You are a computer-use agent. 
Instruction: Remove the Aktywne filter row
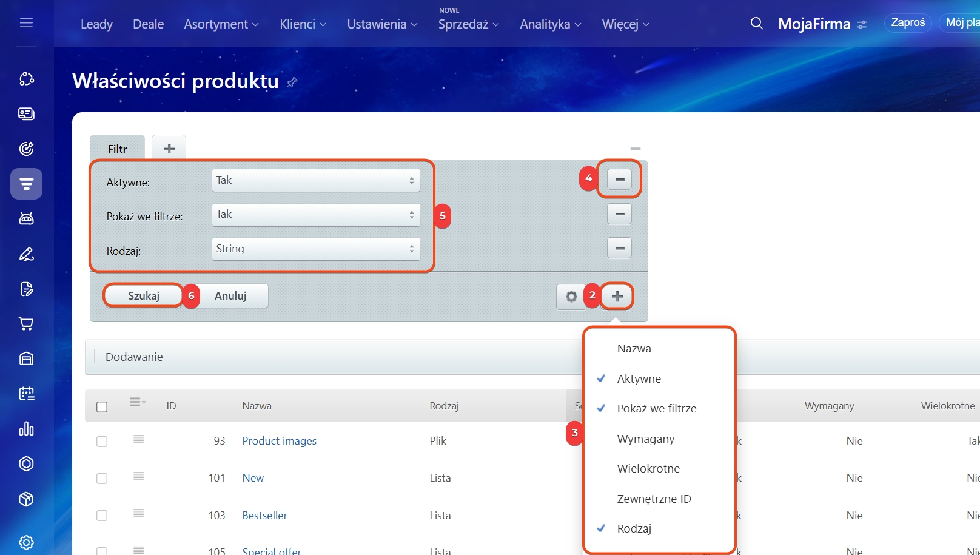(619, 180)
